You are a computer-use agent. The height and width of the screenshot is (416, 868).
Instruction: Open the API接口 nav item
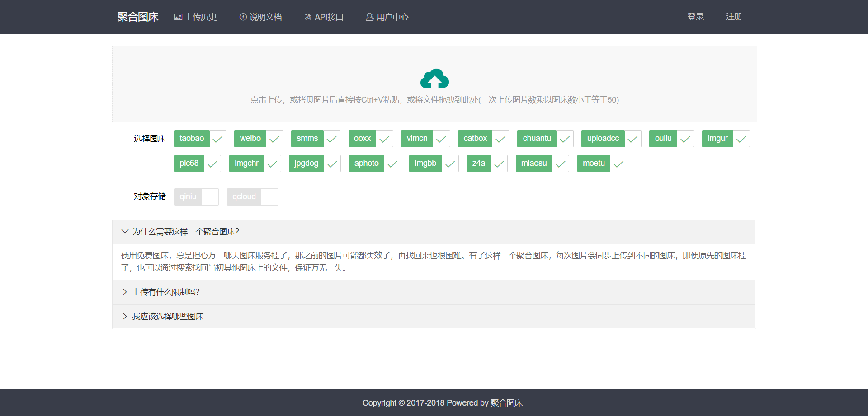pos(324,17)
